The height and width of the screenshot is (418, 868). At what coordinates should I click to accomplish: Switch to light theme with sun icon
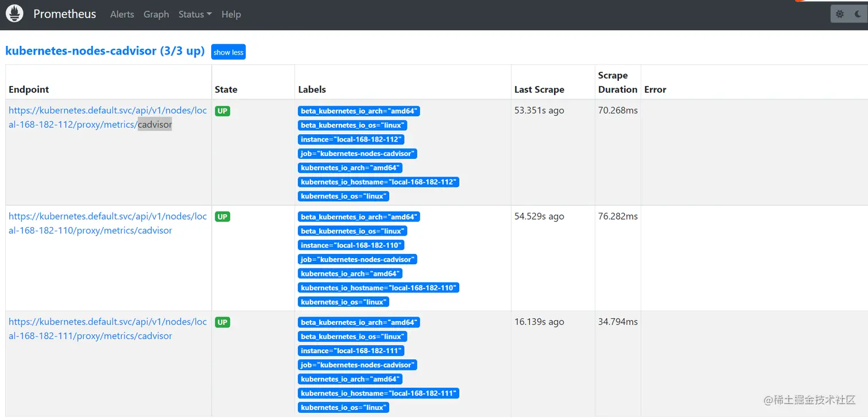point(840,14)
